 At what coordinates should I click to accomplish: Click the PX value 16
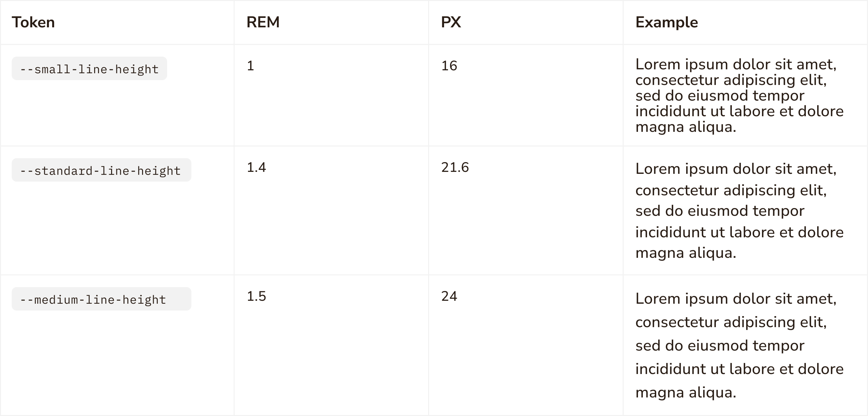[449, 66]
